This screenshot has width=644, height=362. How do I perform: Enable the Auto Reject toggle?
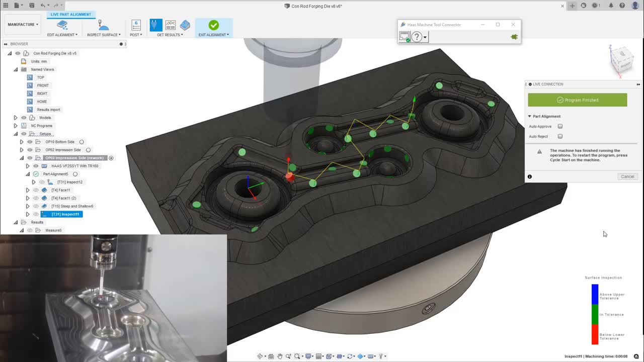click(560, 136)
